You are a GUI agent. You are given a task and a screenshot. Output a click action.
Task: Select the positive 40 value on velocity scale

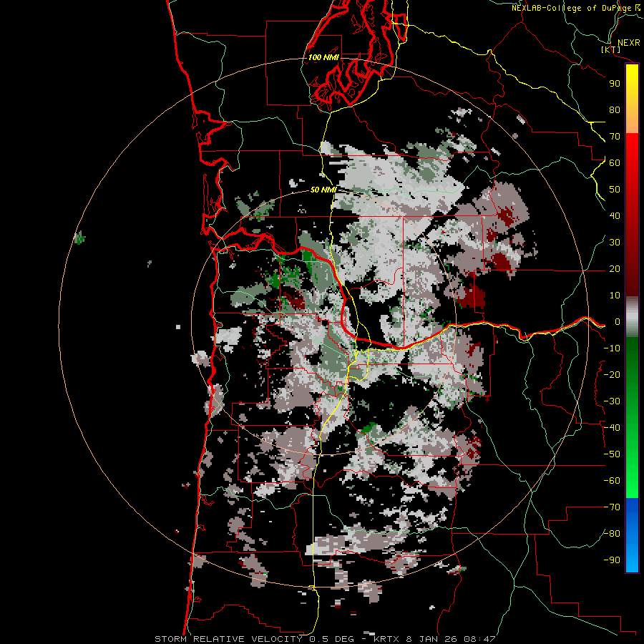615,216
